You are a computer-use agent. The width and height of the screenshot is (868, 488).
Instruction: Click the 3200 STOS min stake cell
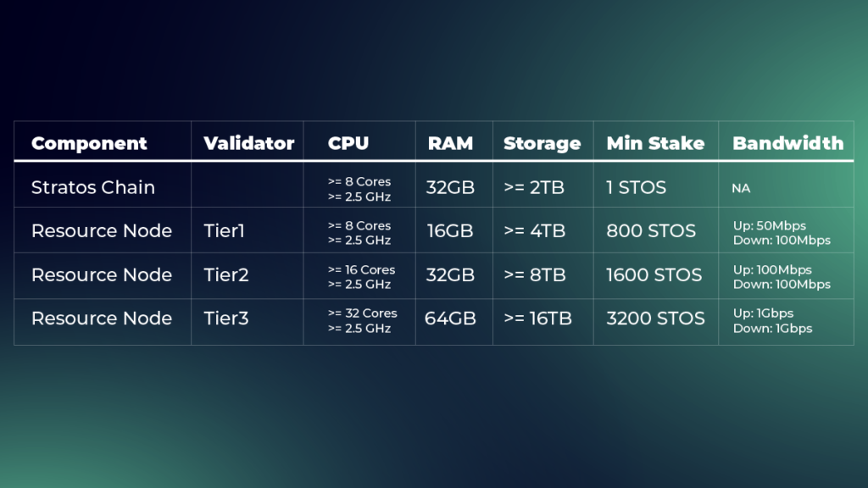(655, 319)
